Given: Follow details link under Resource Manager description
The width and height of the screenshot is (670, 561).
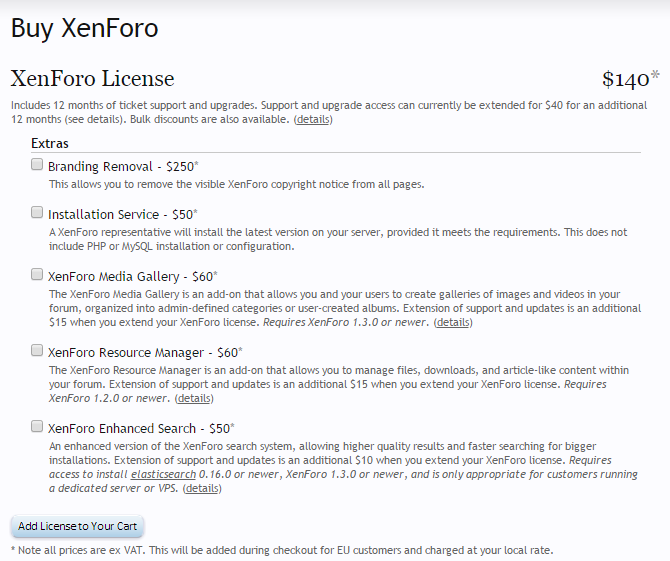Looking at the screenshot, I should point(193,398).
